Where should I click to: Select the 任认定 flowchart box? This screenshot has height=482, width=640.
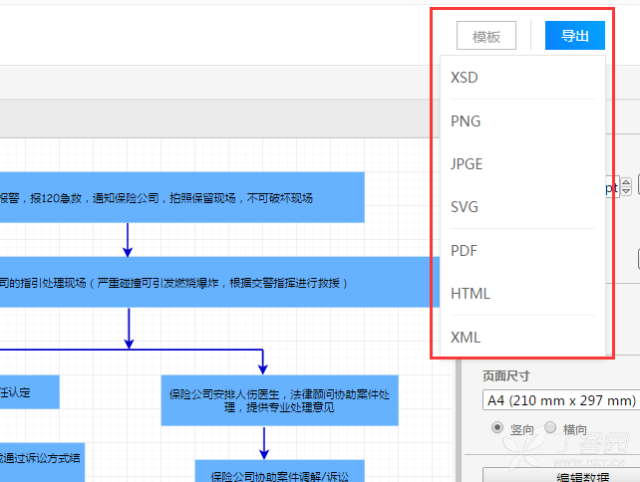tap(29, 392)
